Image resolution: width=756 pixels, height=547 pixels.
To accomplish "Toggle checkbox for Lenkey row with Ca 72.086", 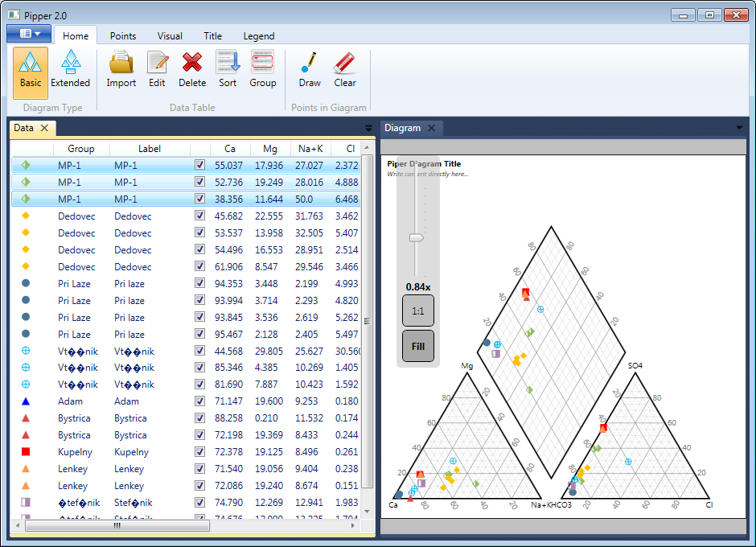I will 199,485.
